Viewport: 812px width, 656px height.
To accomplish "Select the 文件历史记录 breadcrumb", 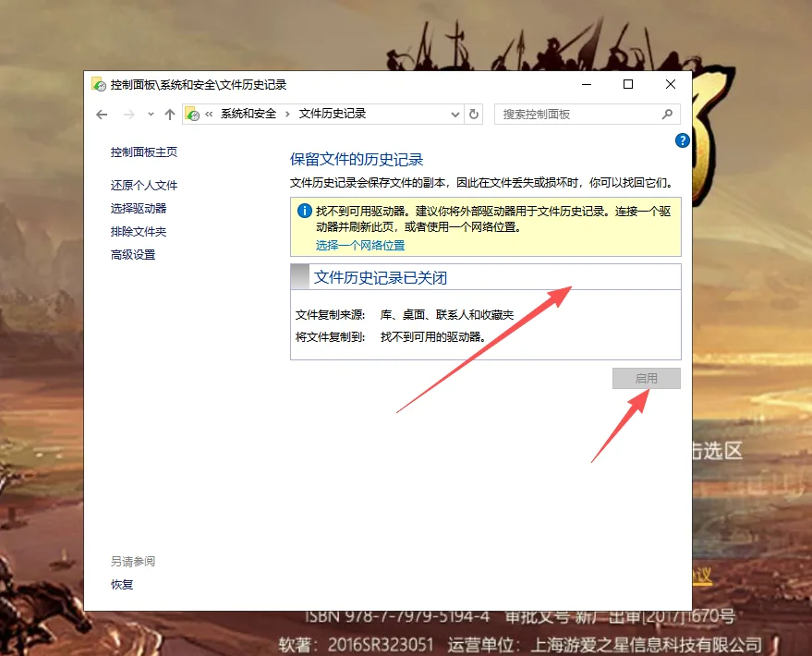I will 332,114.
